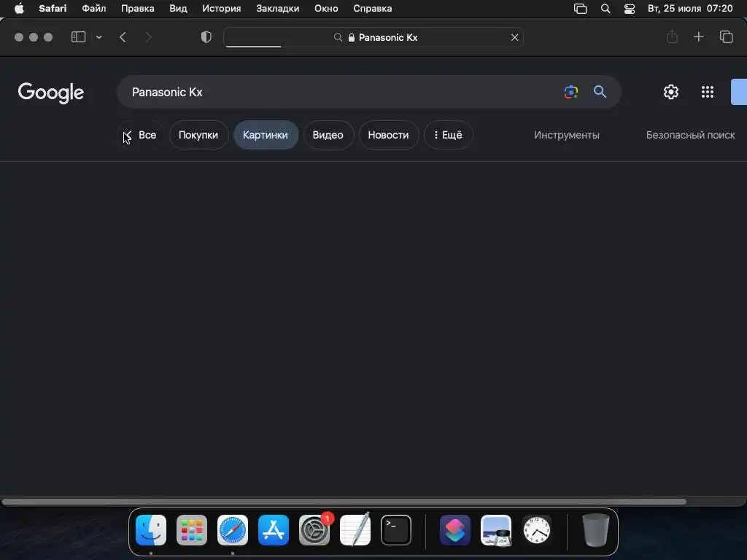This screenshot has width=747, height=560.
Task: Toggle the Safari sidebar
Action: tap(78, 37)
